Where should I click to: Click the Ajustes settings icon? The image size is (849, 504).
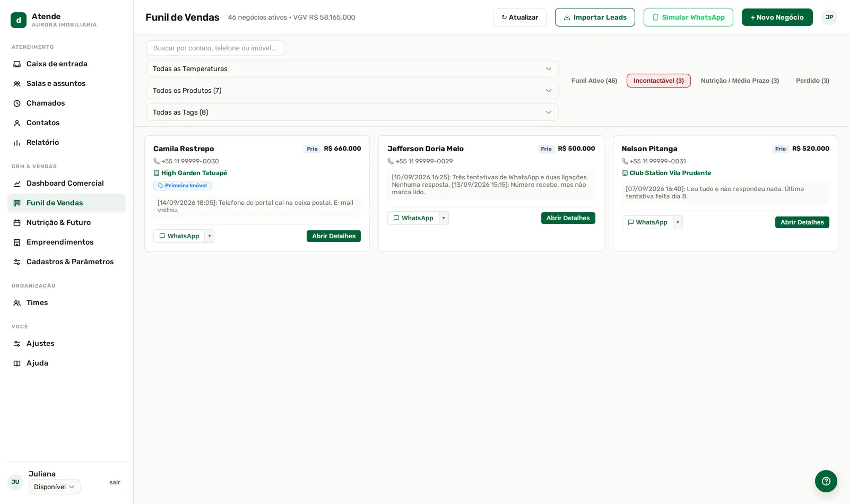pos(17,344)
